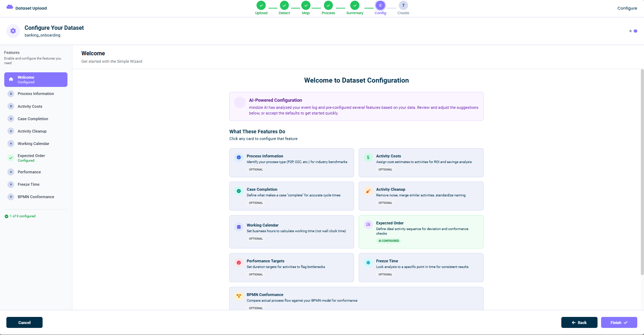Image resolution: width=644 pixels, height=335 pixels.
Task: Click the dot icon next to Activity Cleanup
Action: point(11,131)
